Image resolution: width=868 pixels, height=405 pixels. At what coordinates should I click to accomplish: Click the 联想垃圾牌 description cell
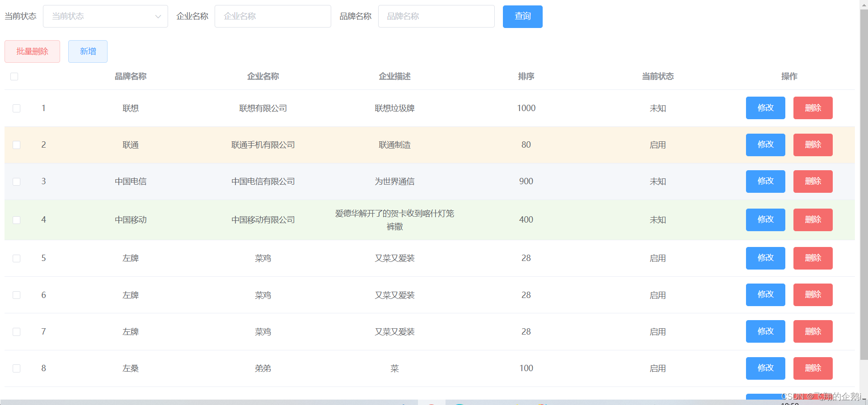[x=394, y=108]
